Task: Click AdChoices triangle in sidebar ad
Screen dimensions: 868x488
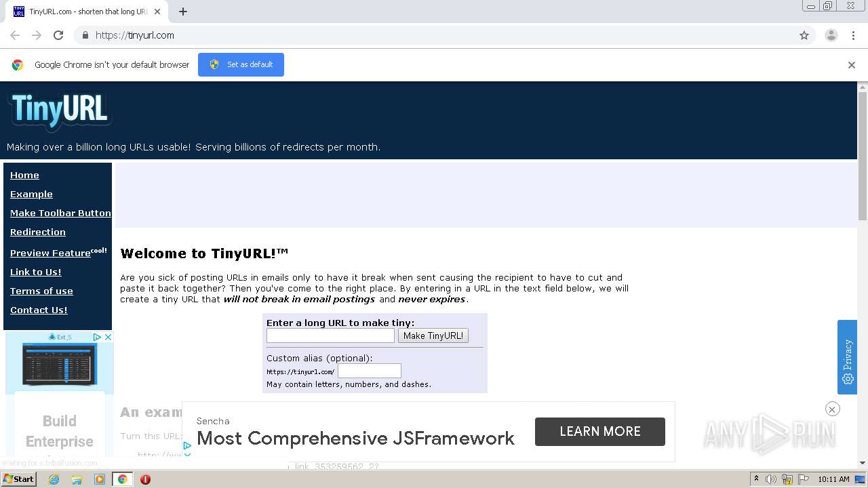Action: tap(97, 337)
